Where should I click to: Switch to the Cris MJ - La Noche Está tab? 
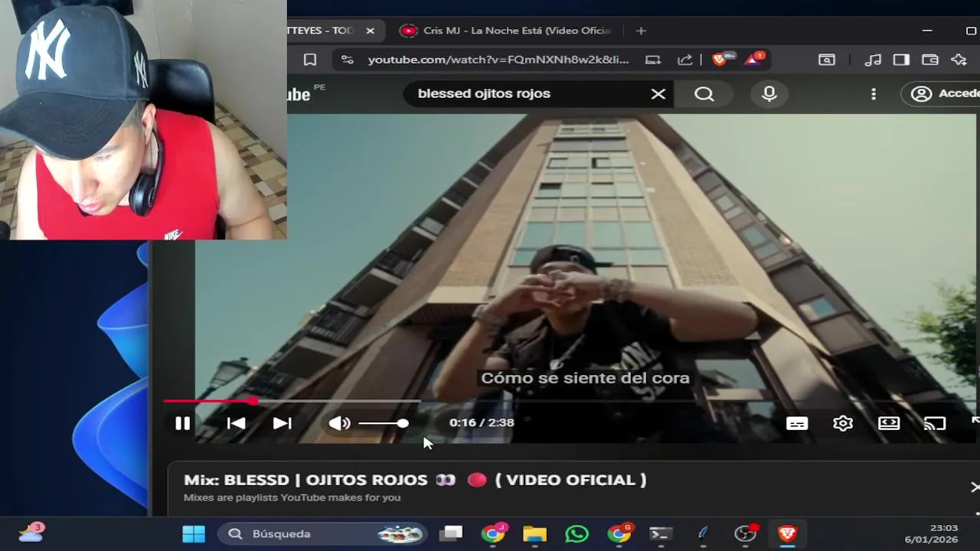(x=505, y=31)
